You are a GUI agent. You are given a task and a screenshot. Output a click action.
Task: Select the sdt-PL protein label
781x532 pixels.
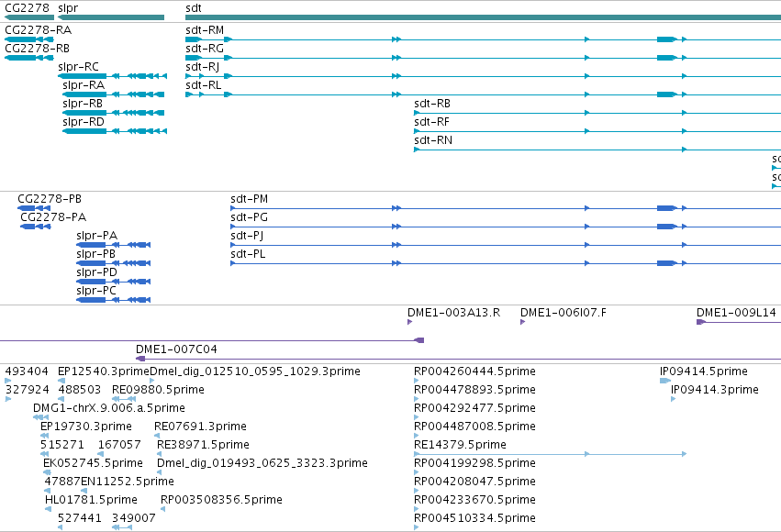[x=248, y=254]
